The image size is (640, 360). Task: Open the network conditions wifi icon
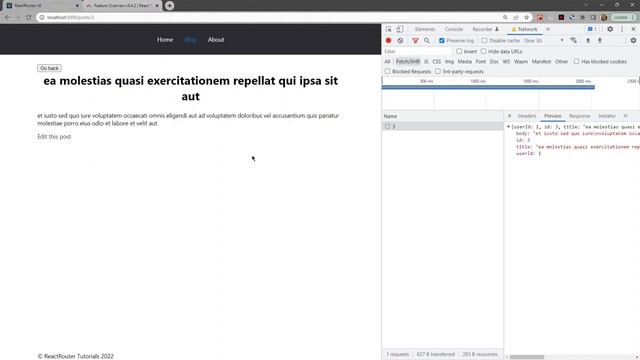pos(573,40)
